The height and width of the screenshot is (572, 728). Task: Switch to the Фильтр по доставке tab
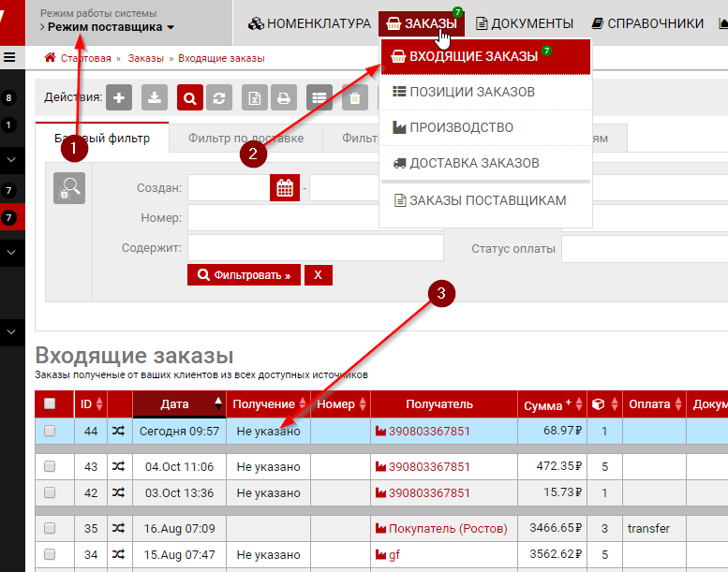click(x=245, y=139)
